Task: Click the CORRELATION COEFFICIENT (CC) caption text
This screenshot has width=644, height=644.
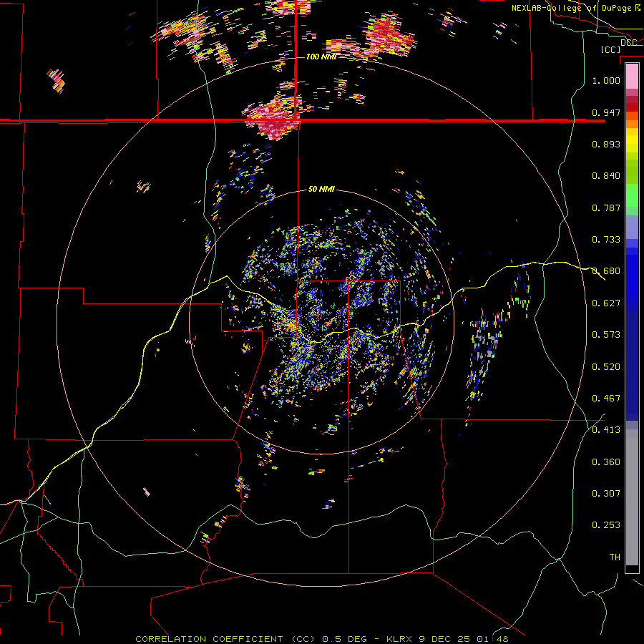Action: [225, 639]
